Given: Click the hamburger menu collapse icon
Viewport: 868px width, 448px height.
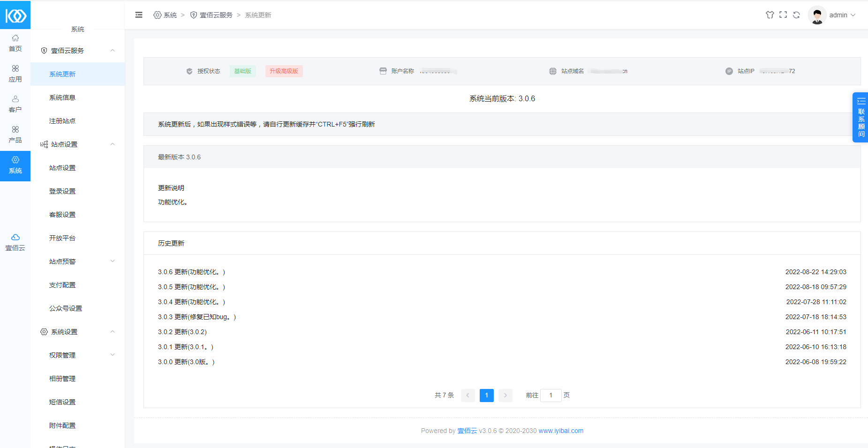Looking at the screenshot, I should 139,15.
